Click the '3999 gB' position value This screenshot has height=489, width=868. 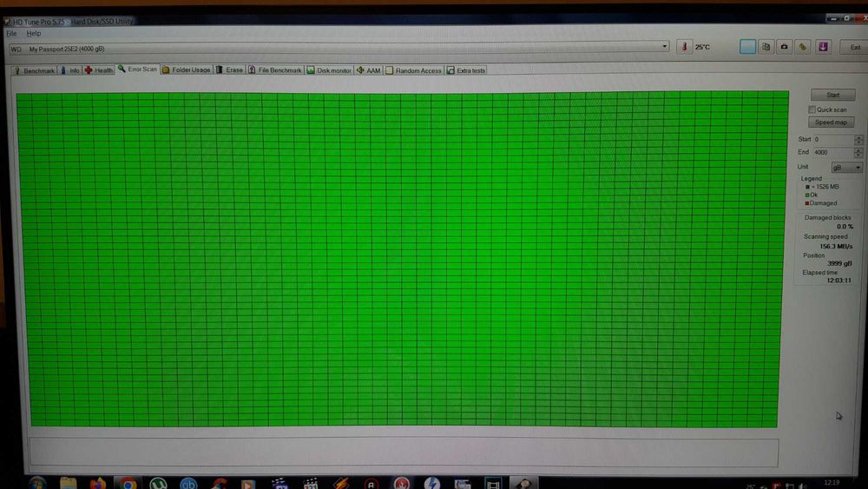point(839,263)
